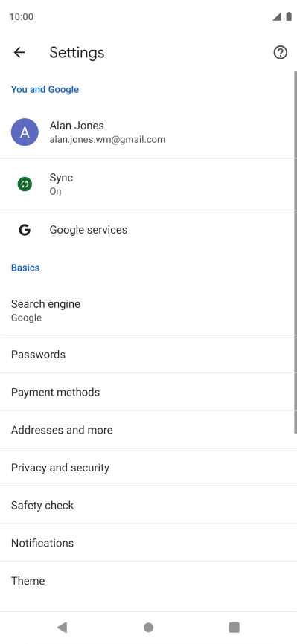Open the Passwords settings
Screen dimensions: 297x644
coord(149,354)
